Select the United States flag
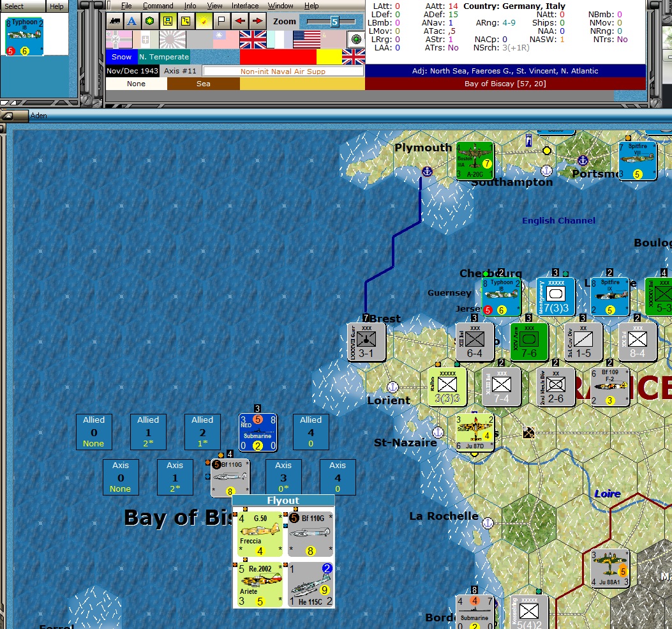This screenshot has height=629, width=672. click(306, 40)
